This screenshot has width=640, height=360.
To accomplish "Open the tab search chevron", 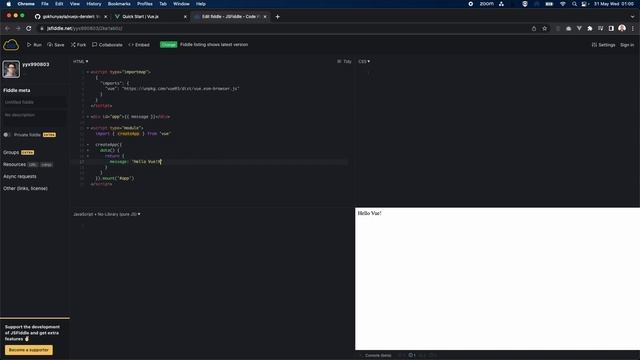I will pos(632,17).
